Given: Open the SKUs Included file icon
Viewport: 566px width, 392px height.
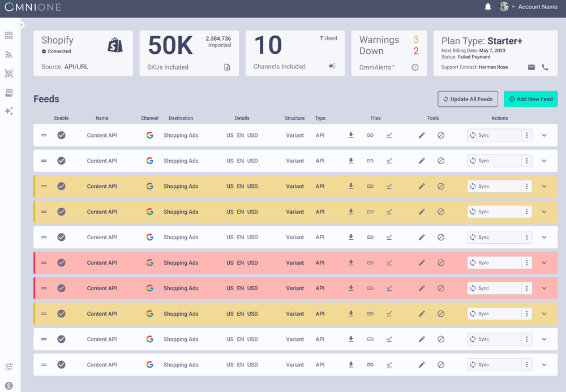Looking at the screenshot, I should [x=227, y=67].
